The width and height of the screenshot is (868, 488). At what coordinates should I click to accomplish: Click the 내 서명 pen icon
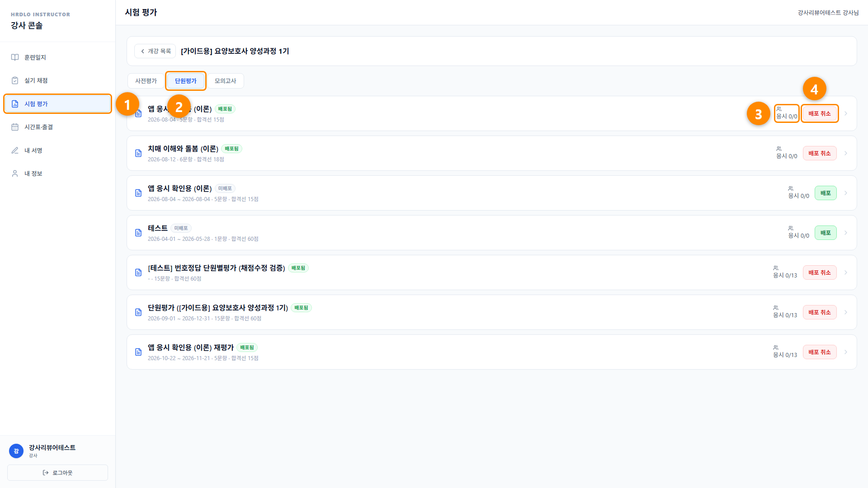point(15,150)
